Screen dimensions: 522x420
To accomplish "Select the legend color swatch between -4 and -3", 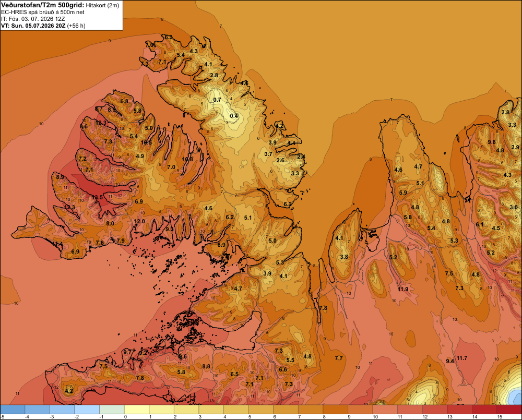I will [37, 410].
